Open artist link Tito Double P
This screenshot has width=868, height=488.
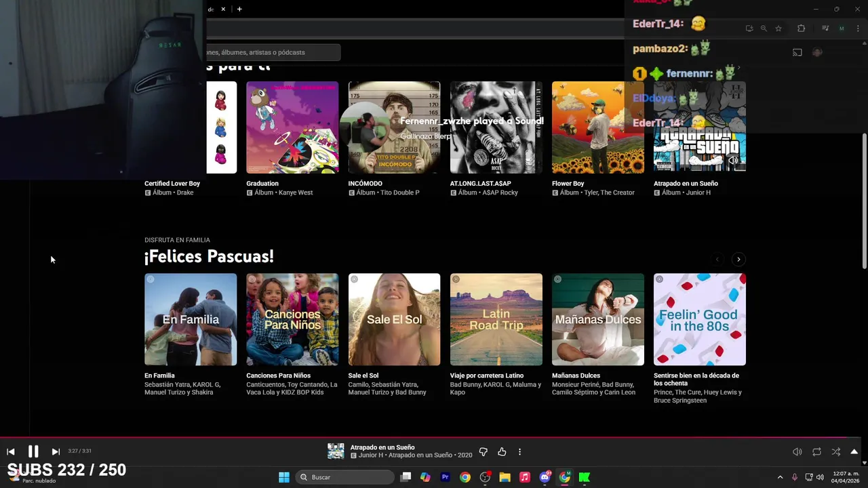click(400, 192)
